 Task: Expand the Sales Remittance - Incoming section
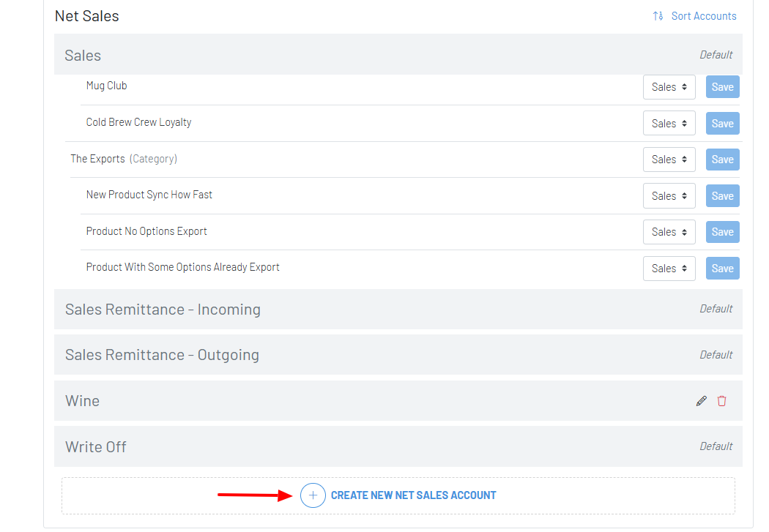click(163, 310)
